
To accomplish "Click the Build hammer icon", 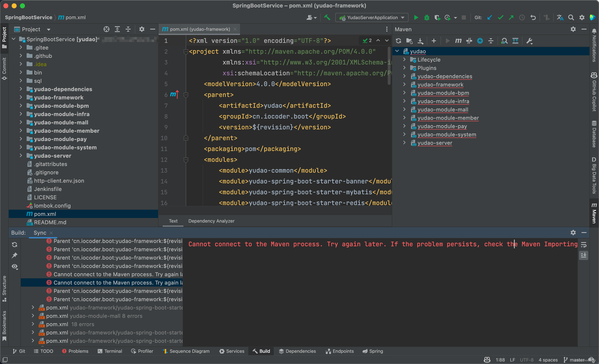I will click(x=327, y=17).
